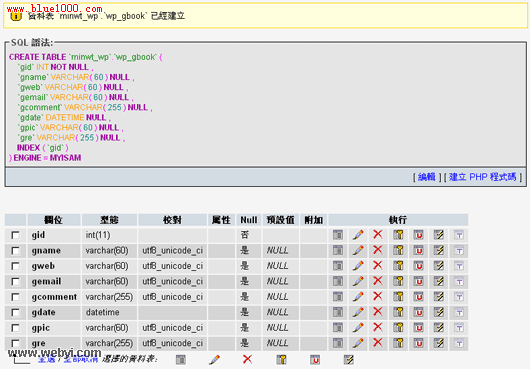
Task: Click the pencil icon in gdate row
Action: [x=358, y=312]
